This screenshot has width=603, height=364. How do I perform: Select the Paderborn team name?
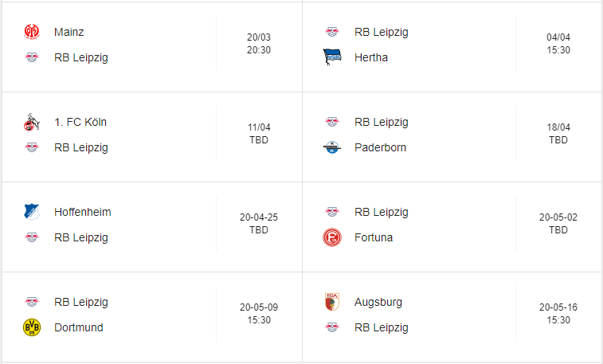pyautogui.click(x=380, y=147)
